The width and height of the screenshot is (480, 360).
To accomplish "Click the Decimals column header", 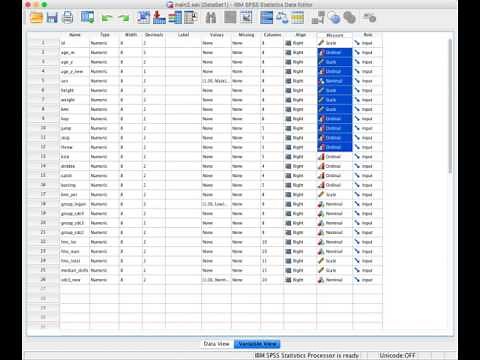I will point(154,35).
